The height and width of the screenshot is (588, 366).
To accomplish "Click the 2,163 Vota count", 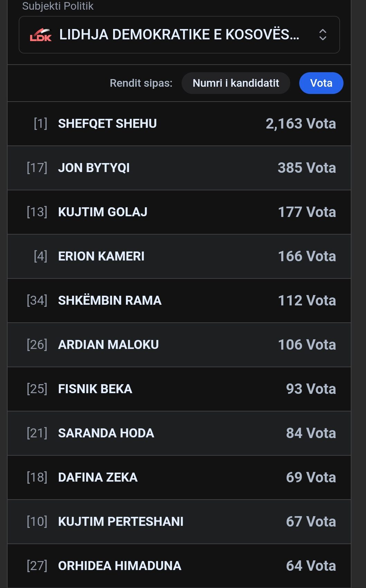I will (x=301, y=124).
